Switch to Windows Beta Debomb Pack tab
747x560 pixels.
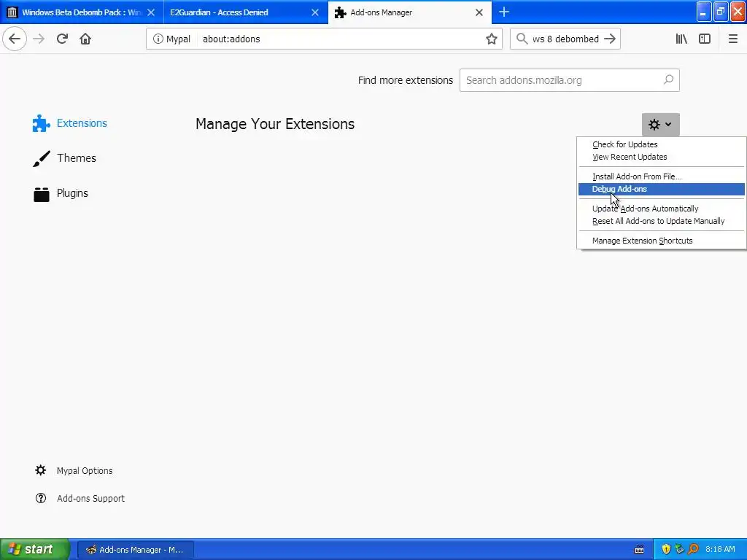tap(82, 12)
